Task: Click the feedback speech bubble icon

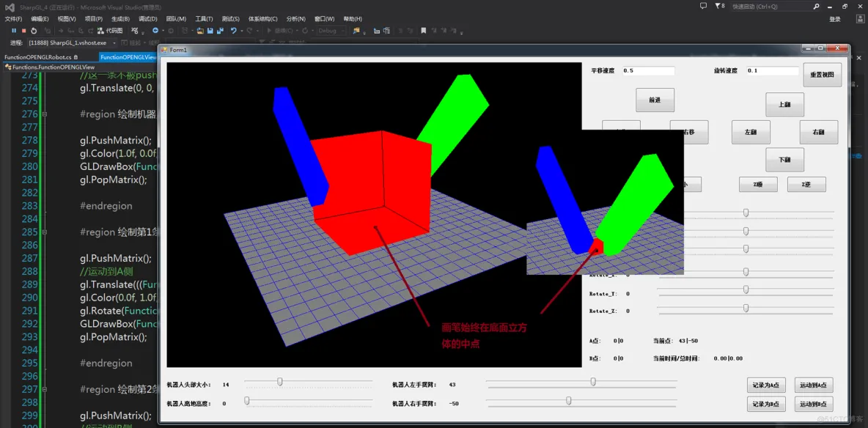Action: [x=704, y=6]
